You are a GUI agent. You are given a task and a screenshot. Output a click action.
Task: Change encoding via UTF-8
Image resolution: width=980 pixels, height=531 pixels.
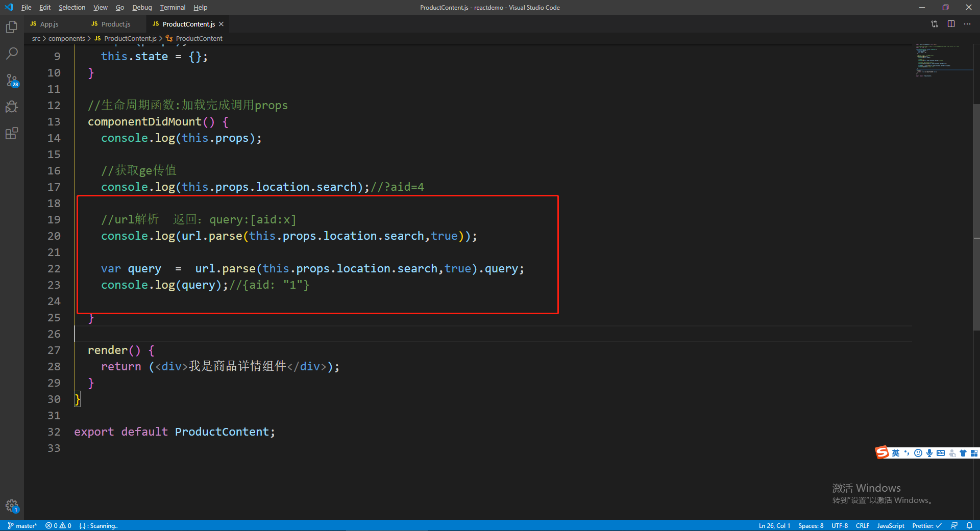pos(840,525)
